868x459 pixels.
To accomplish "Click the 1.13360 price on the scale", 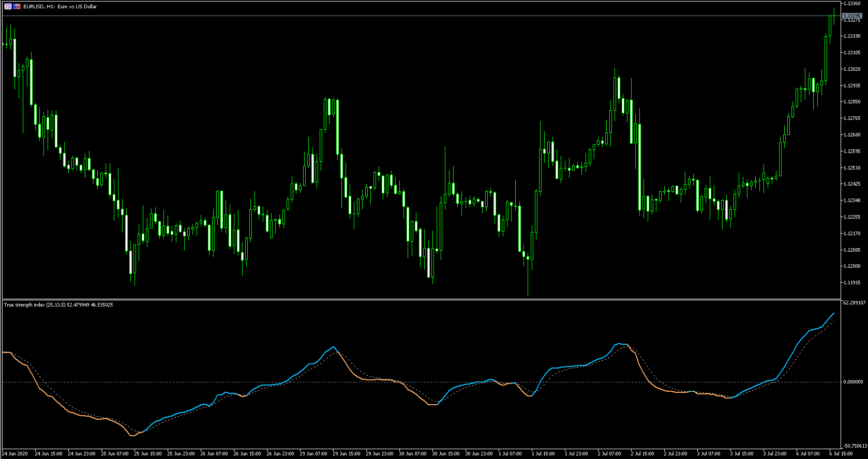I will [x=851, y=4].
